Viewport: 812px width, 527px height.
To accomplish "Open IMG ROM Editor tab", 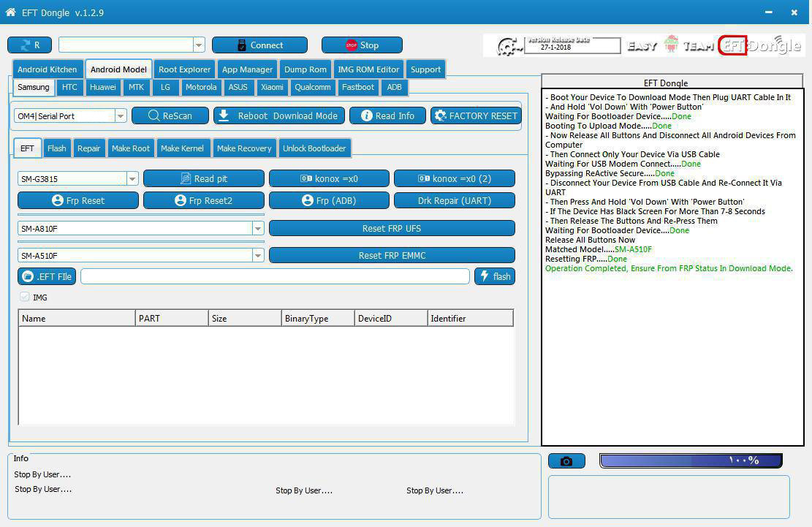I will tap(368, 69).
